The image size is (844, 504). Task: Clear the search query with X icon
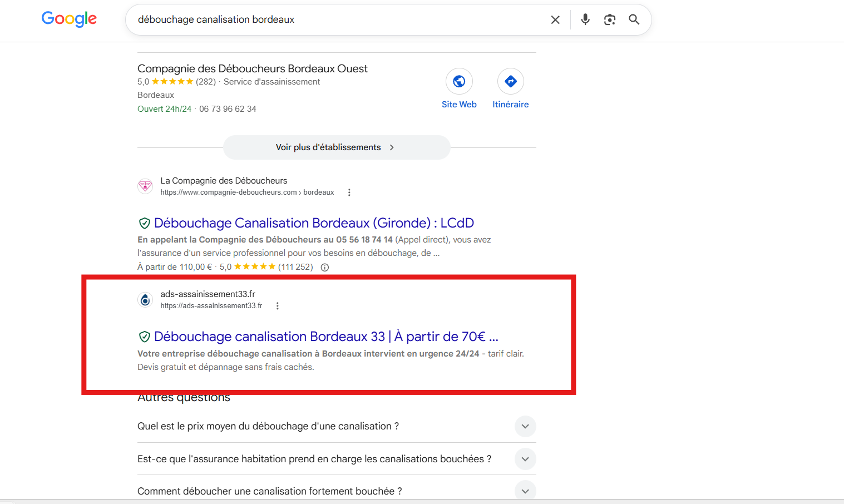point(555,19)
